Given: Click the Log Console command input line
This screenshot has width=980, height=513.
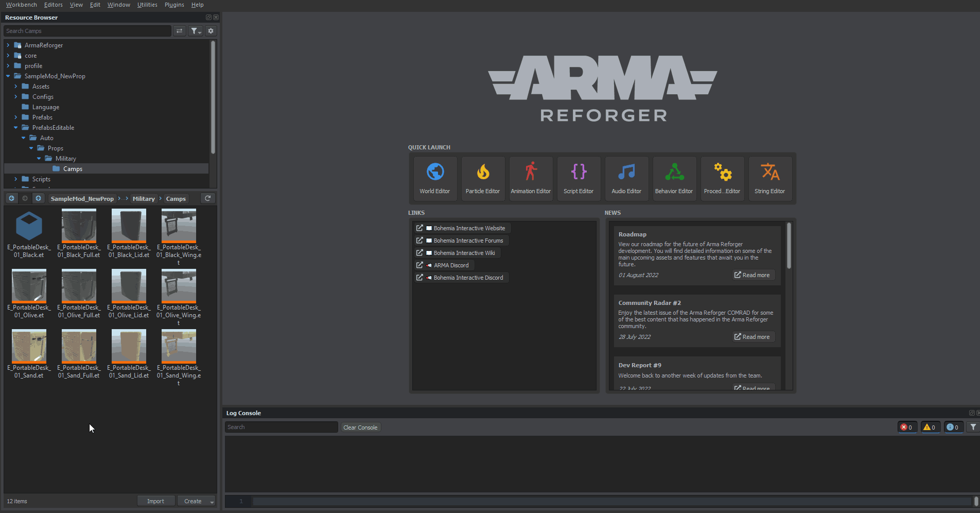Looking at the screenshot, I should [611, 501].
